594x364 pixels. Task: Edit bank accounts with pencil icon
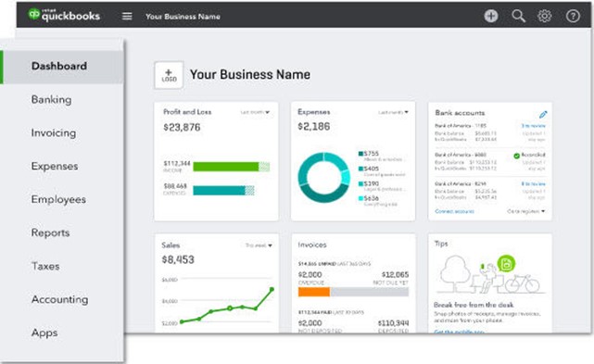[543, 114]
